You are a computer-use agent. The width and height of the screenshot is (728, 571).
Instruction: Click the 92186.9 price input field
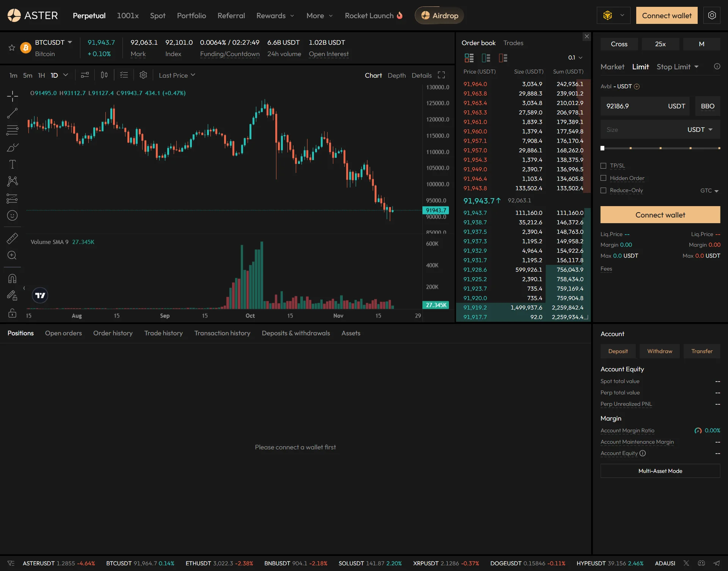pyautogui.click(x=641, y=106)
